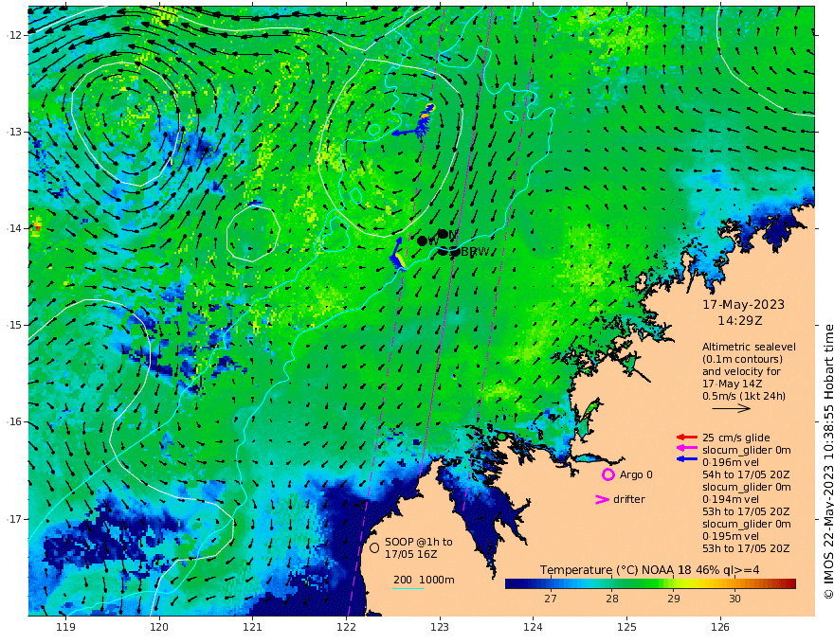Select the magenta Argo circle marker
This screenshot has width=834, height=644.
point(607,474)
